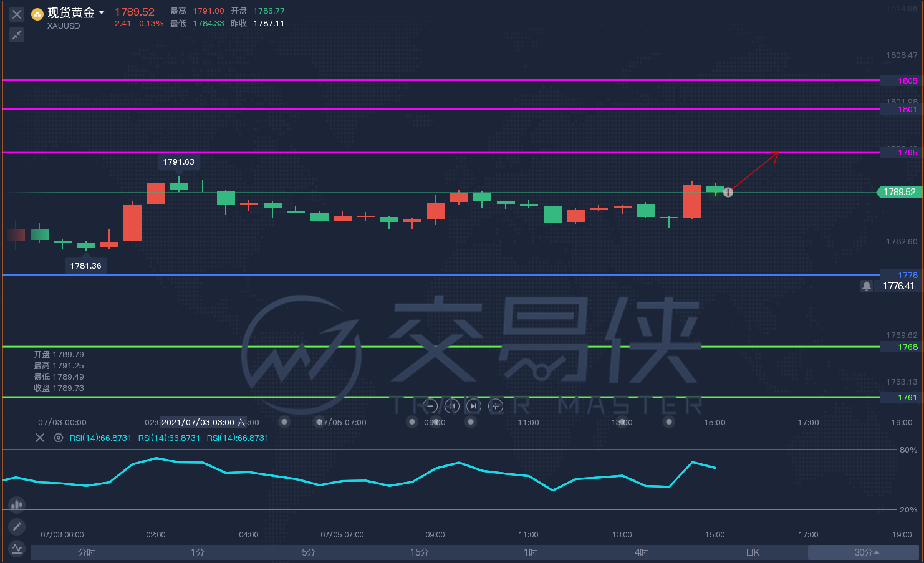This screenshot has width=924, height=563.
Task: Switch to the 1时 timeframe tab
Action: [x=531, y=552]
